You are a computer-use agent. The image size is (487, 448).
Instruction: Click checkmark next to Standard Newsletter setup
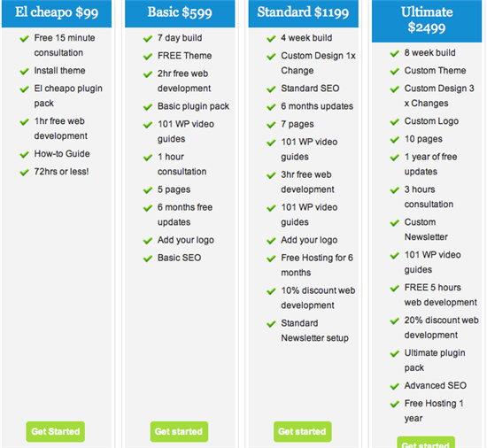click(x=271, y=324)
